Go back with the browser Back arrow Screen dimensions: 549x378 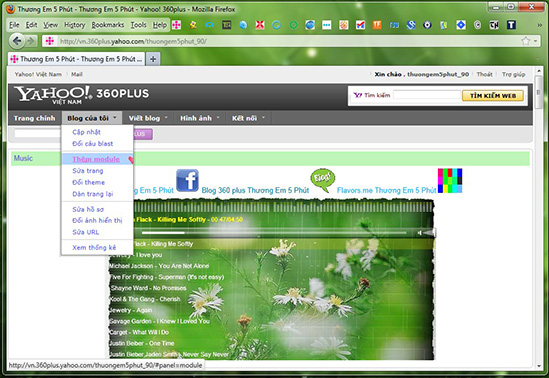[x=17, y=41]
